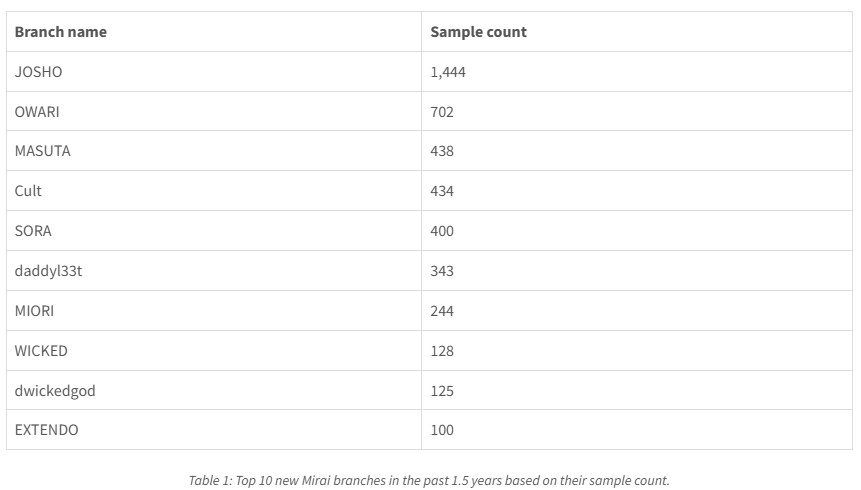
Task: Click the 702 sample count cell
Action: point(442,112)
